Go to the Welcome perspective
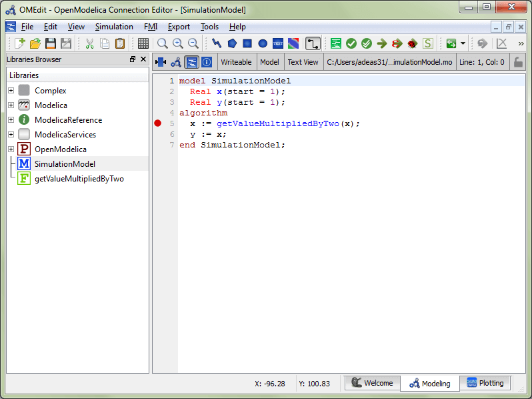The height and width of the screenshot is (399, 532). [372, 383]
